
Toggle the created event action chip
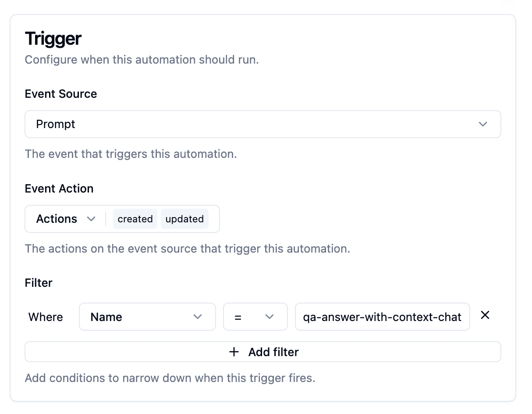pyautogui.click(x=135, y=218)
